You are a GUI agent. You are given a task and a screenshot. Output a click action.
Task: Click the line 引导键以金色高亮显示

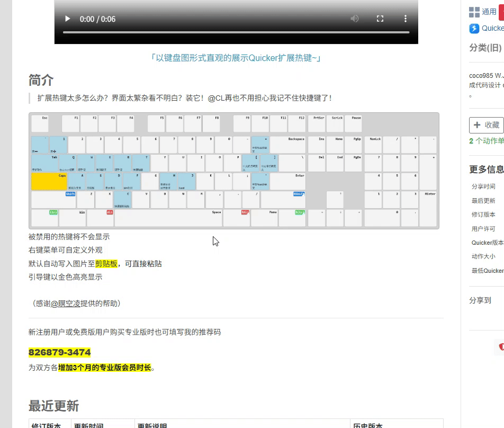pos(66,277)
